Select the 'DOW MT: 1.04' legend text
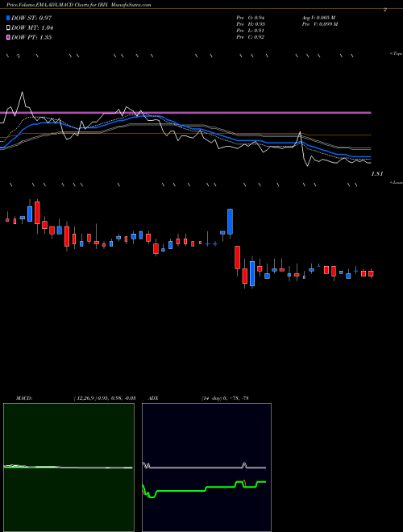Image resolution: width=403 pixels, height=532 pixels. pos(32,28)
